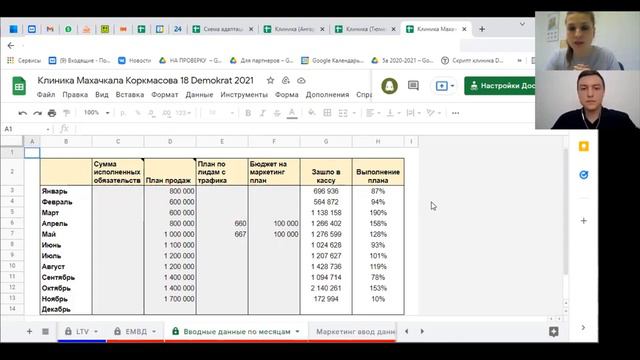Open the Новости bookmark
This screenshot has width=640, height=360.
pyautogui.click(x=135, y=60)
